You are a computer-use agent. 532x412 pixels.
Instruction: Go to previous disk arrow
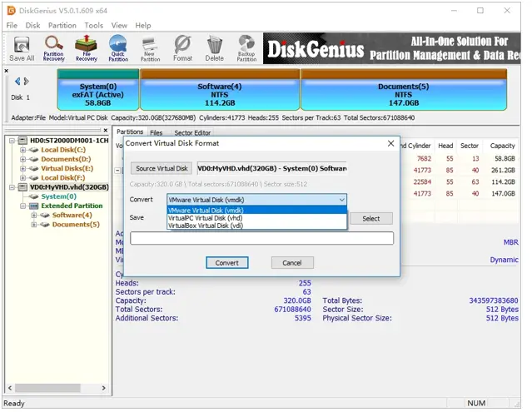pos(17,82)
